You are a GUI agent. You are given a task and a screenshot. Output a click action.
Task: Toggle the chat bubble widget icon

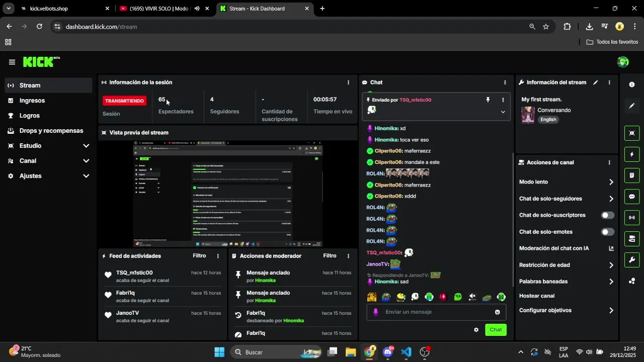(632, 197)
